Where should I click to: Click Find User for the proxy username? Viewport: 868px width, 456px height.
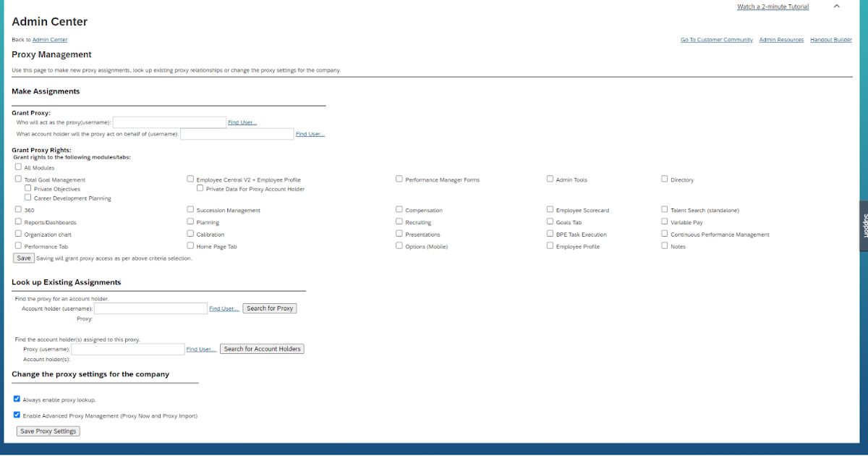(242, 122)
